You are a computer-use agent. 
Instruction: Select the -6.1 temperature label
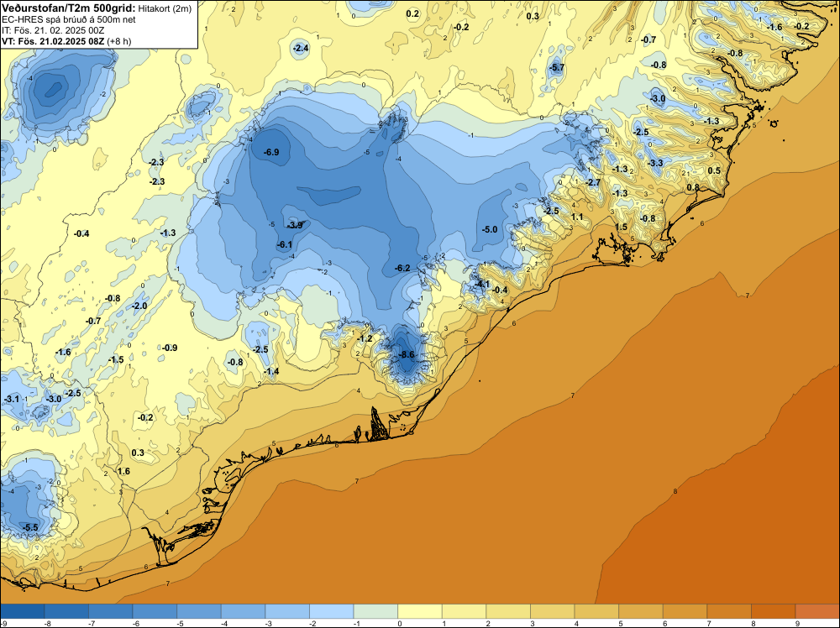pos(285,244)
